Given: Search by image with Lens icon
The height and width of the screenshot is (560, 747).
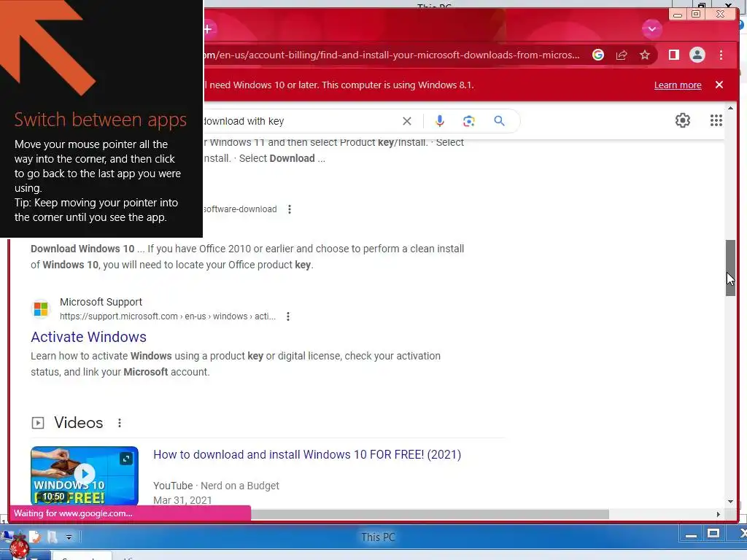Looking at the screenshot, I should (469, 121).
